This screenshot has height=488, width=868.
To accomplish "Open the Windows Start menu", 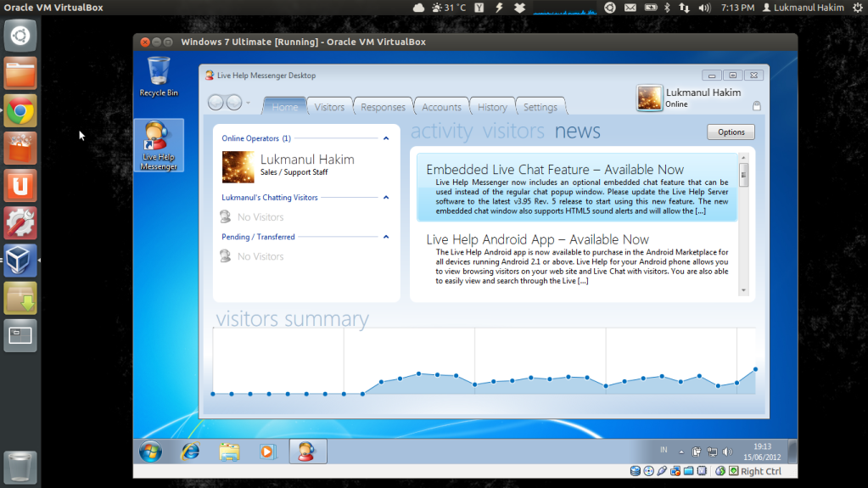I will [150, 452].
